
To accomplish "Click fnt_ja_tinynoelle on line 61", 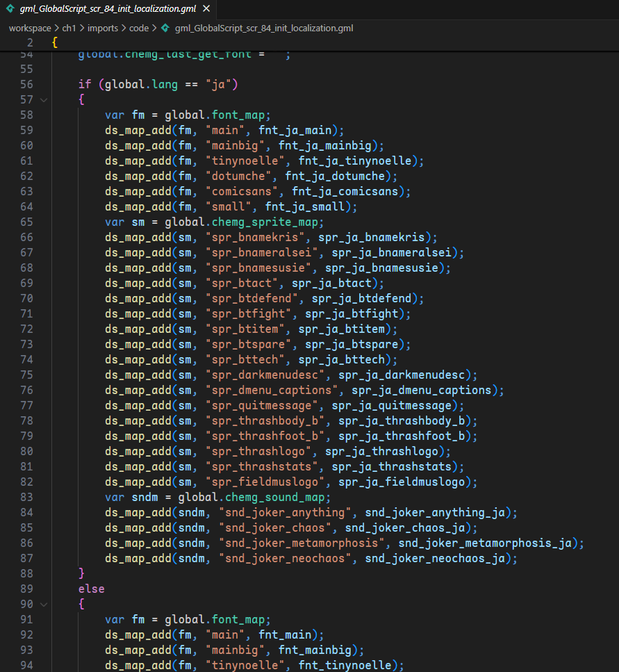I will pyautogui.click(x=355, y=161).
